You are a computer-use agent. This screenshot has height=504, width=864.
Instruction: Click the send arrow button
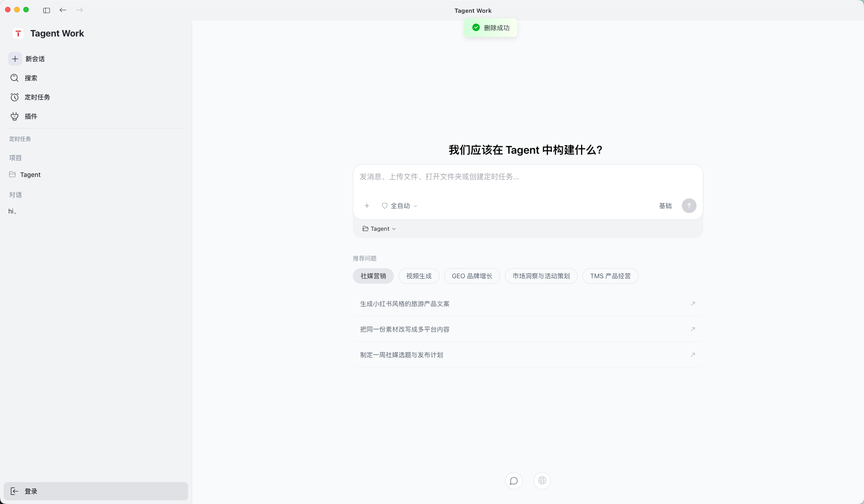689,206
